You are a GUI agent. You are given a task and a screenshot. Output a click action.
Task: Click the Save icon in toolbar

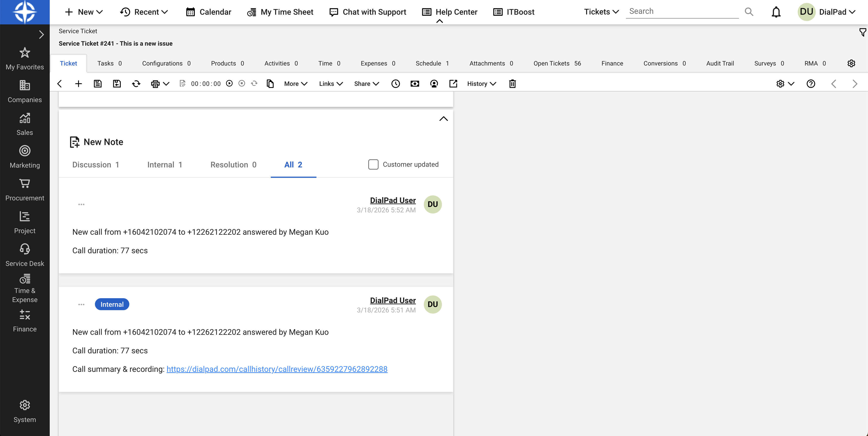pyautogui.click(x=97, y=84)
